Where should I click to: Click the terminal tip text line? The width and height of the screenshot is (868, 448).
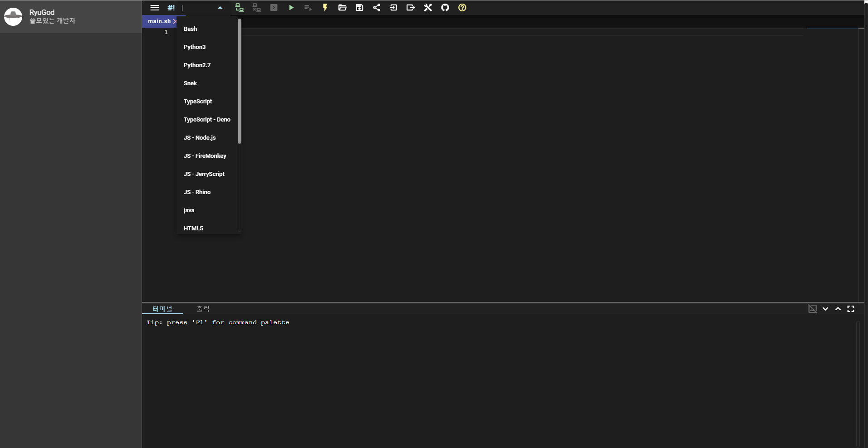(218, 322)
